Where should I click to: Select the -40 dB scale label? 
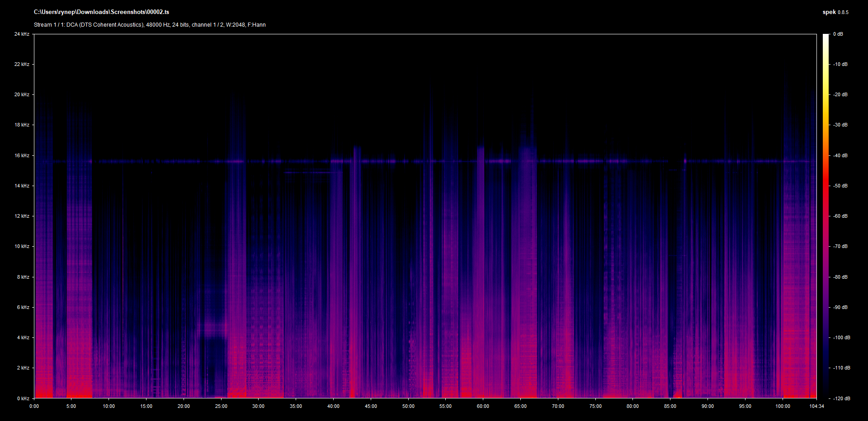click(840, 155)
